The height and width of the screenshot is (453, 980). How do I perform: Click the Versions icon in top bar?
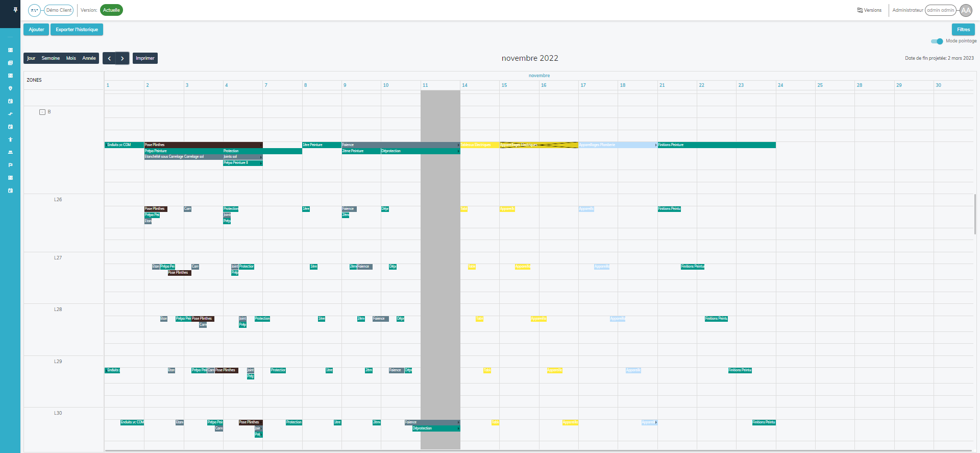(x=860, y=10)
